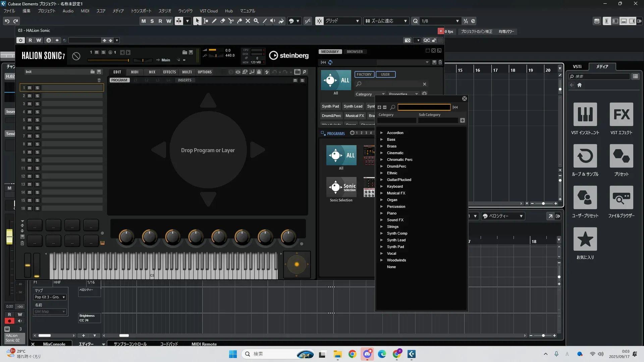
Task: Open the VST Instruments media tile
Action: click(x=585, y=115)
